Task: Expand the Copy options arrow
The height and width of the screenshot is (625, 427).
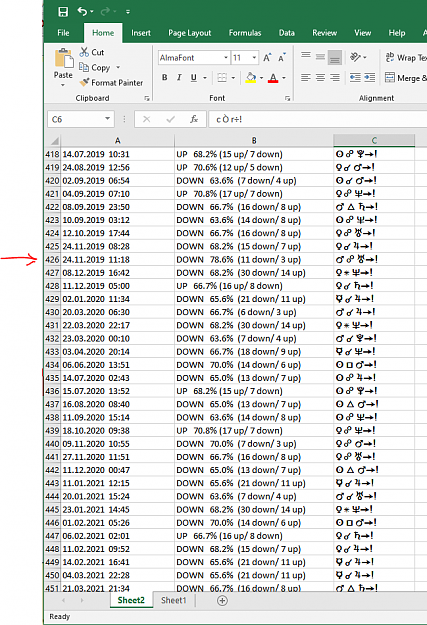Action: tap(118, 67)
